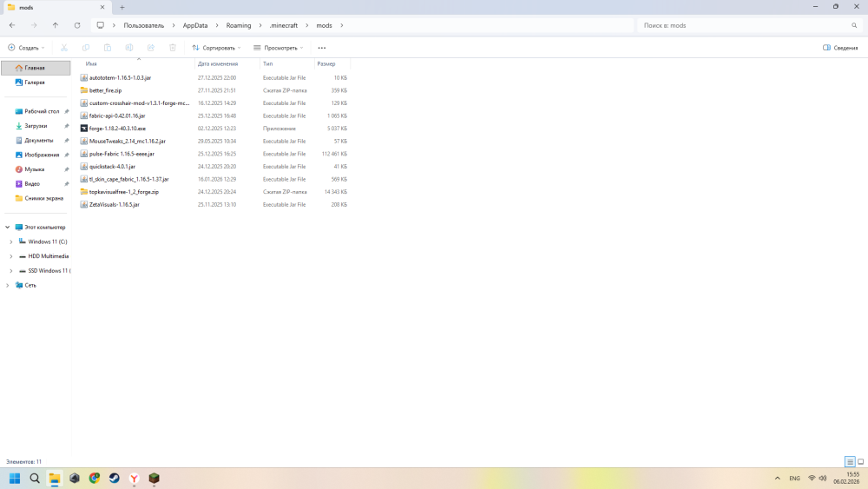Open a new tab with plus button

(x=122, y=7)
